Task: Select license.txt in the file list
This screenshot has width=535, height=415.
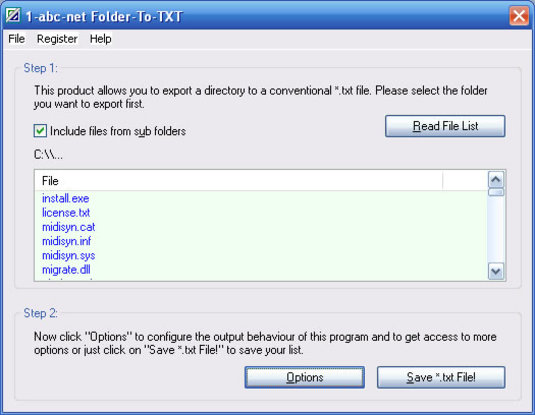Action: point(66,213)
